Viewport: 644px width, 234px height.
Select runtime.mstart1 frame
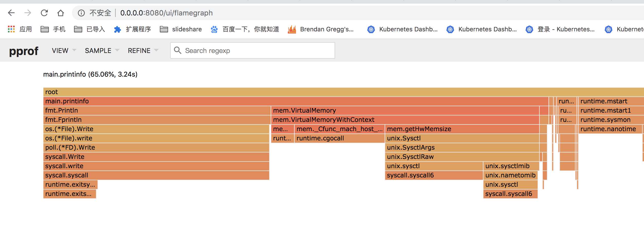tap(611, 110)
